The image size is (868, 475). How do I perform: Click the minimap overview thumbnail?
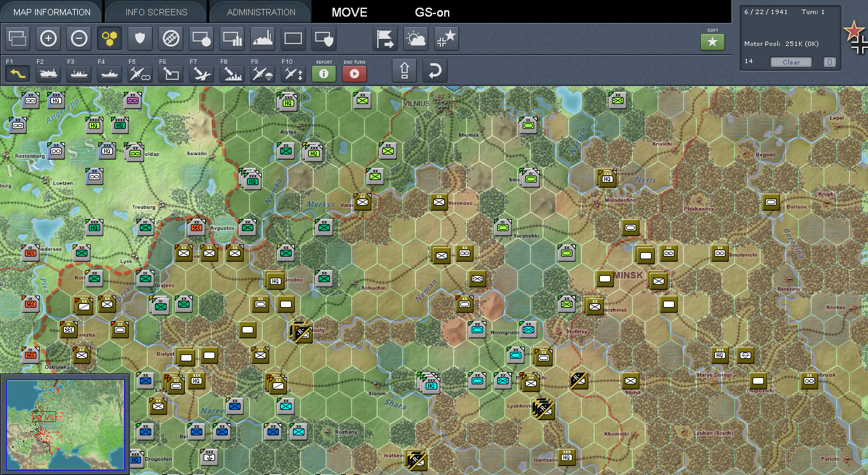pyautogui.click(x=64, y=424)
